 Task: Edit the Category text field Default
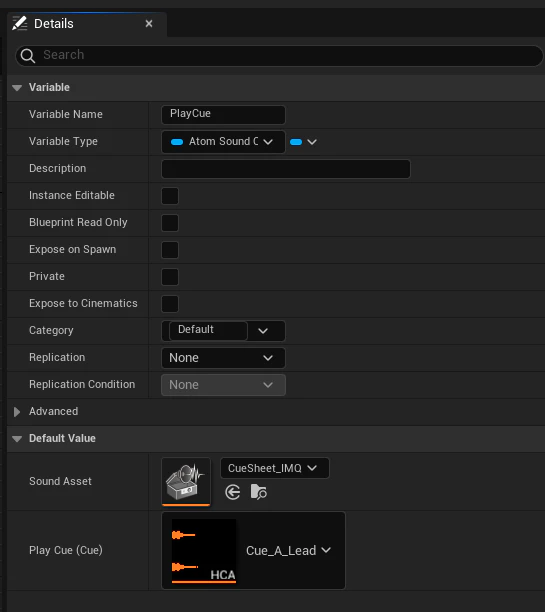(208, 331)
